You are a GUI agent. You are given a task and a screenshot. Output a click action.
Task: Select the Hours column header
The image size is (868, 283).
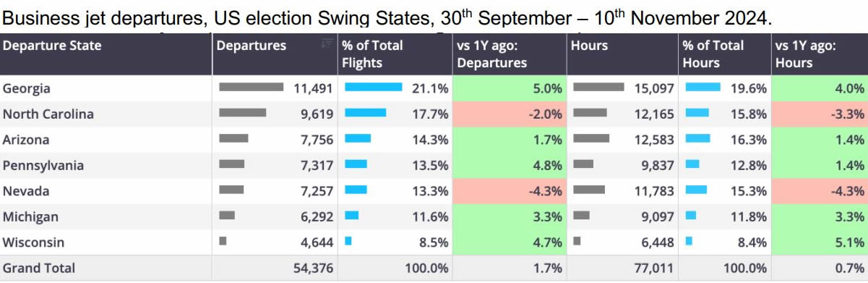[x=589, y=46]
